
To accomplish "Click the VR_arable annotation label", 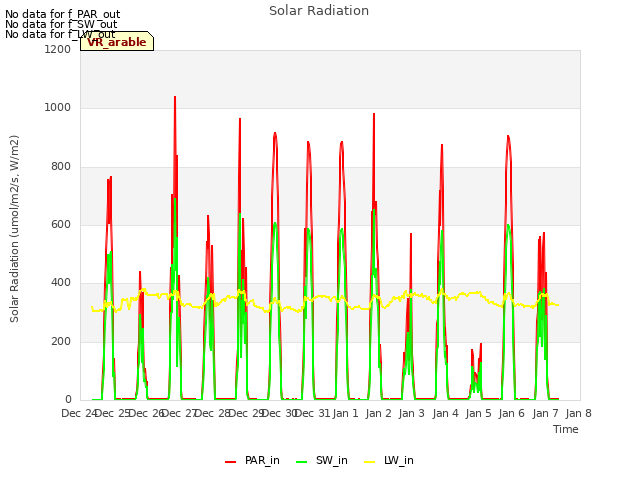I will tap(117, 42).
